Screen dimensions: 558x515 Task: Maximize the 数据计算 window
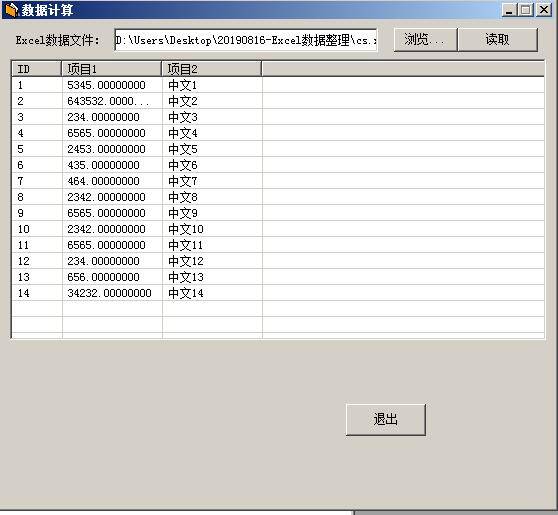[x=526, y=10]
